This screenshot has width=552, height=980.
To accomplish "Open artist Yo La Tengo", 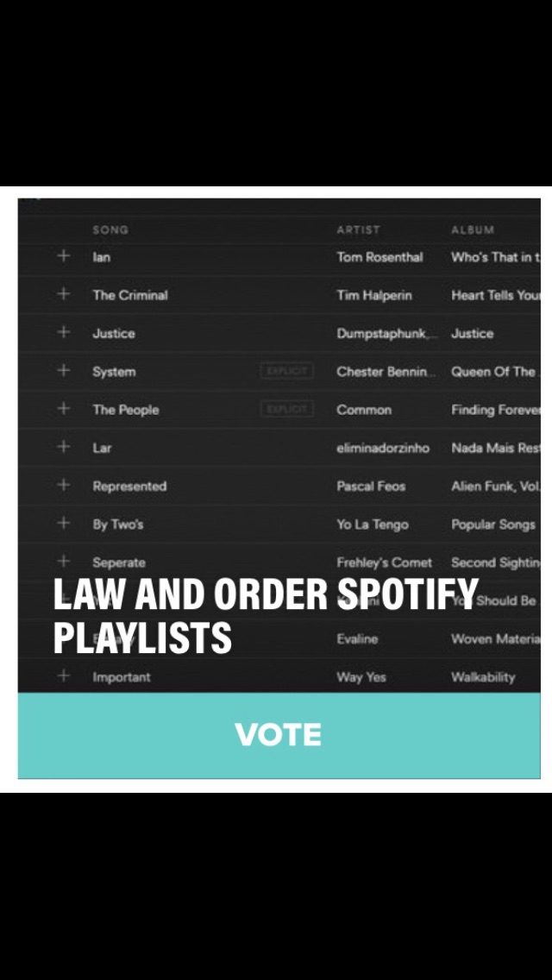I will tap(373, 525).
